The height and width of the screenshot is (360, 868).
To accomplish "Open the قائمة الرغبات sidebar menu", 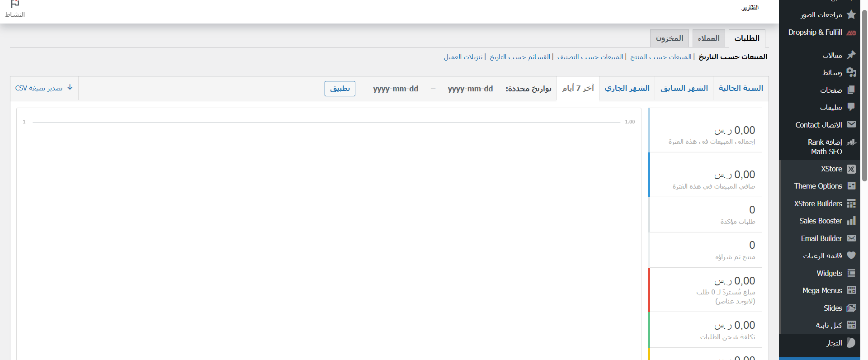I will pyautogui.click(x=820, y=256).
